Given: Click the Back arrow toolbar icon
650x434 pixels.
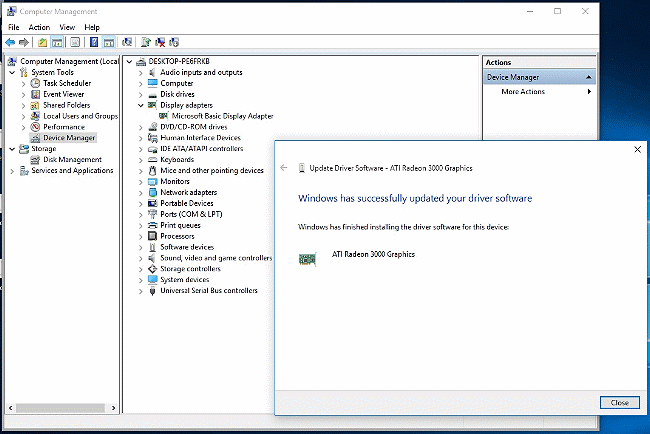Looking at the screenshot, I should coord(10,42).
